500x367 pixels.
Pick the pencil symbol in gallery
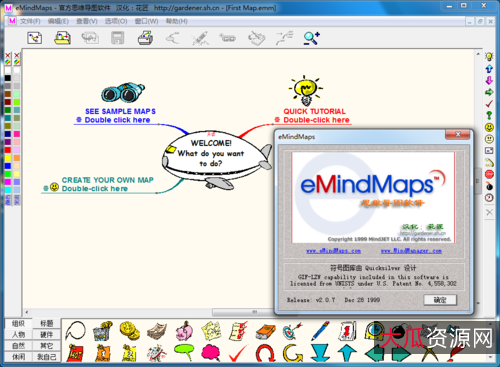coord(321,330)
